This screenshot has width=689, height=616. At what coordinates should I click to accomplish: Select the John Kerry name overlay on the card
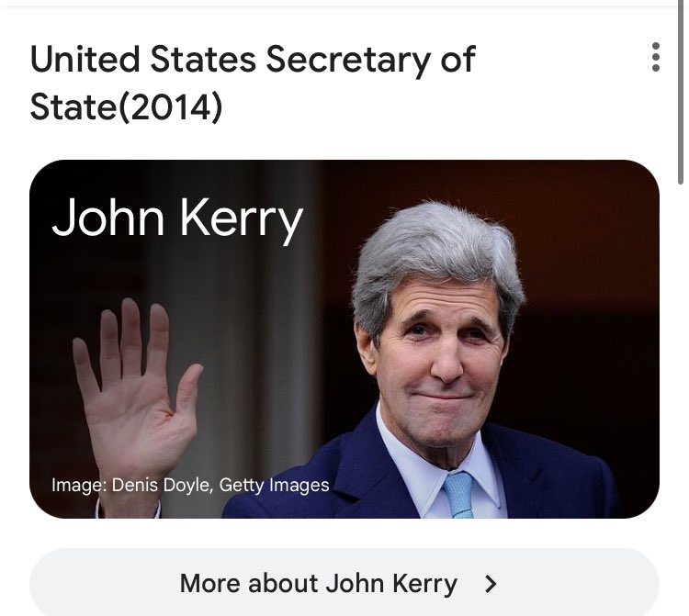pyautogui.click(x=177, y=218)
